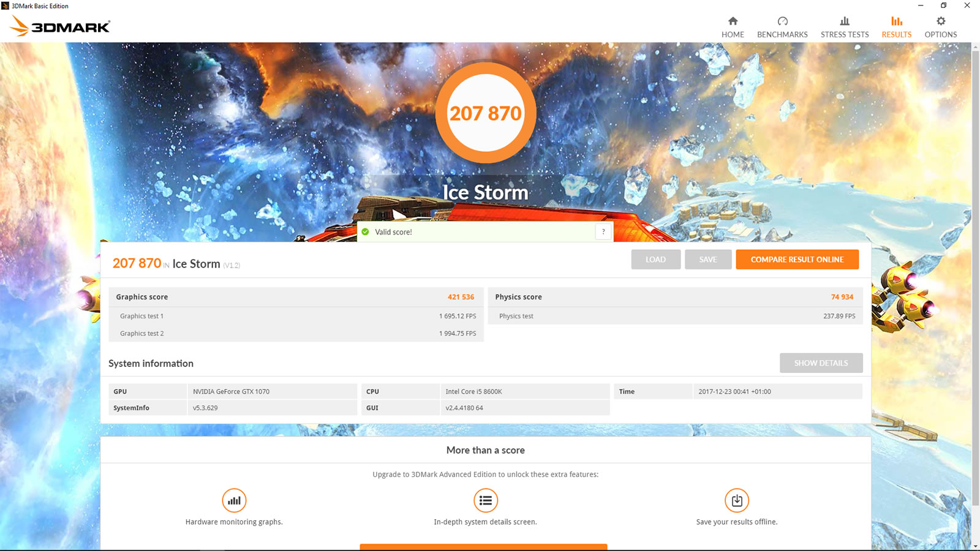Switch to the STRESS TESTS tab label
This screenshot has height=551, width=980.
pyautogui.click(x=845, y=35)
